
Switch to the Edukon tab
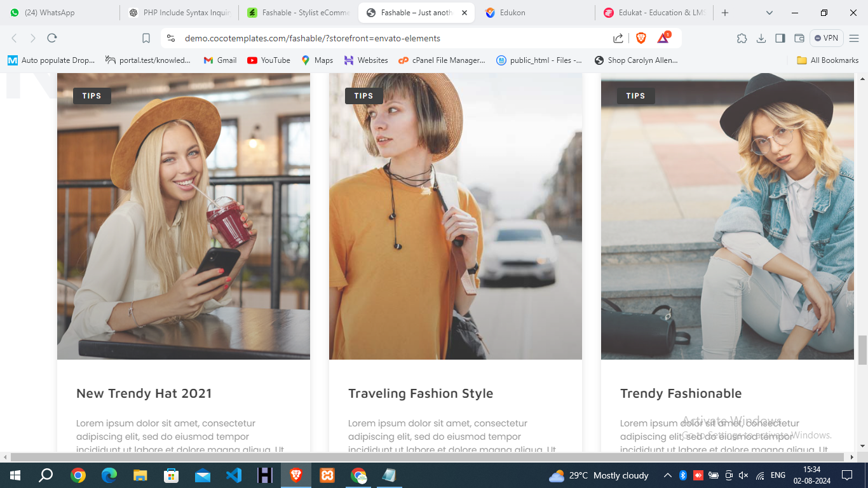[x=512, y=13]
